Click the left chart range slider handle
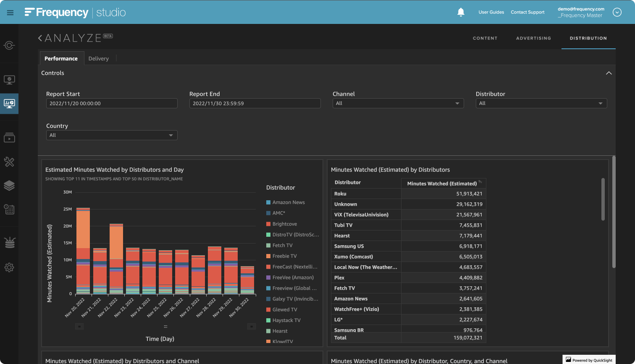This screenshot has width=635, height=364. click(80, 326)
